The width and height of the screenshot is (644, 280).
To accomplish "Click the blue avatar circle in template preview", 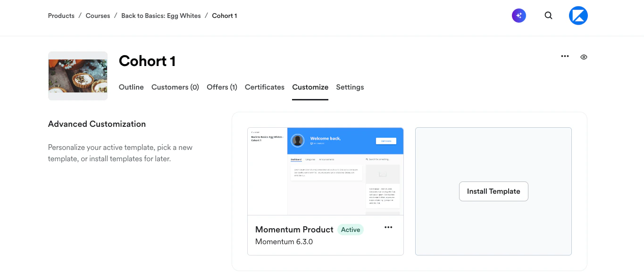I will pos(297,140).
